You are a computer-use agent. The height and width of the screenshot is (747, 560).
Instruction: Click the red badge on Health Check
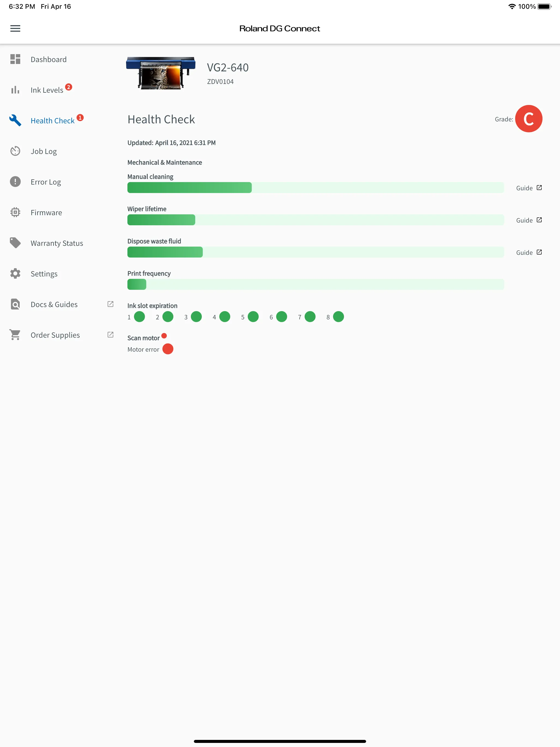click(80, 118)
